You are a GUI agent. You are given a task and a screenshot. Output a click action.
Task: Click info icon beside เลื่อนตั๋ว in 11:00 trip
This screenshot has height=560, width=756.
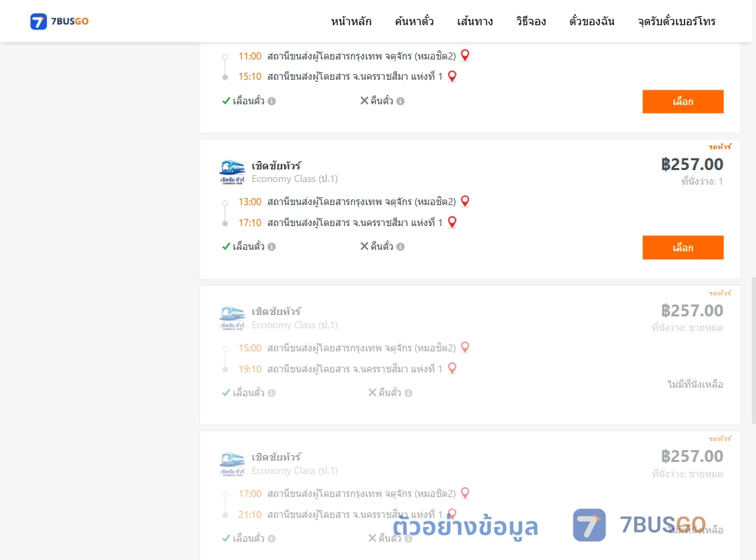(272, 101)
